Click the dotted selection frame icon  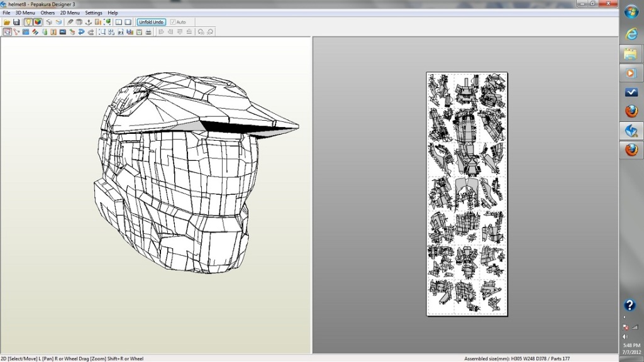point(102,31)
